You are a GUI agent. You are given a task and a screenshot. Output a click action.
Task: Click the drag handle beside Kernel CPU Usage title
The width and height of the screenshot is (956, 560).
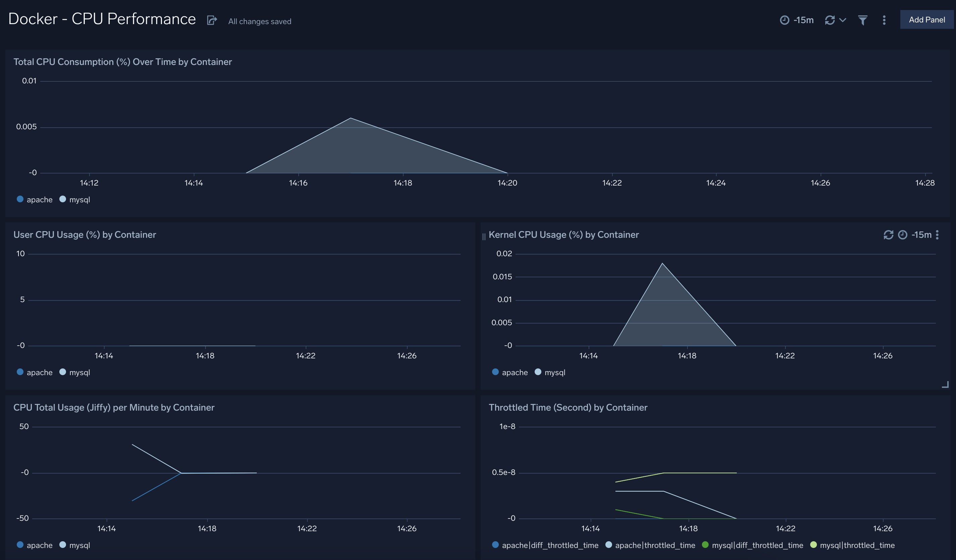484,235
